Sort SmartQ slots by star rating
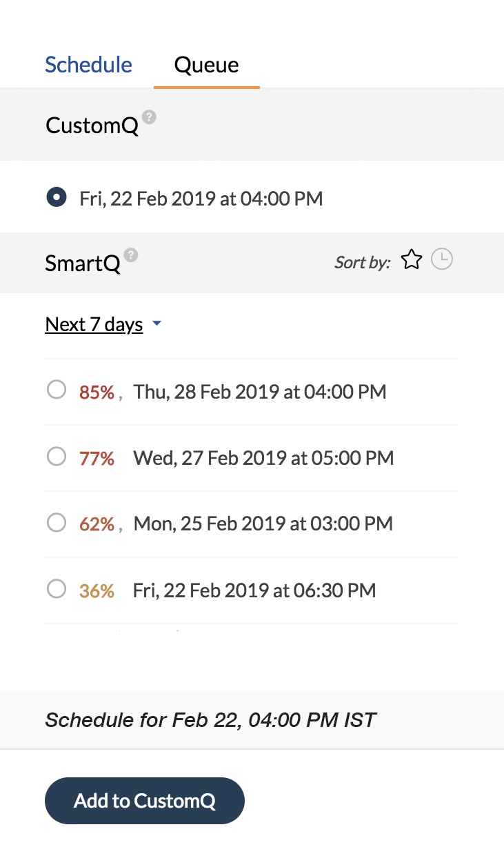 click(412, 260)
